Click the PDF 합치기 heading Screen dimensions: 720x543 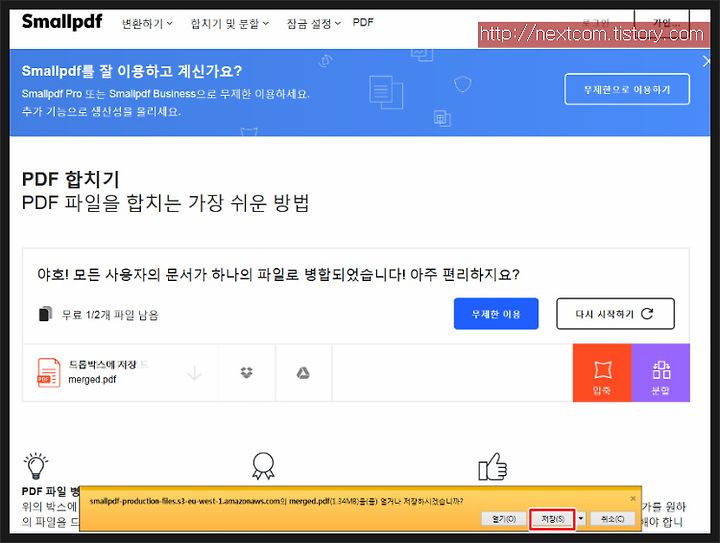point(71,179)
